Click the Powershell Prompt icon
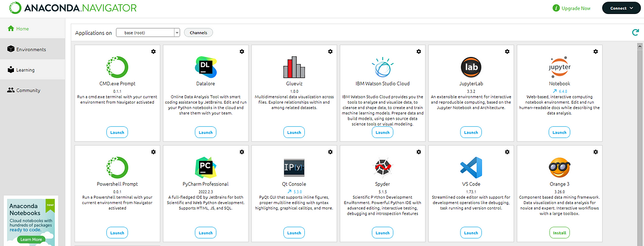The width and height of the screenshot is (644, 246). pos(116,168)
